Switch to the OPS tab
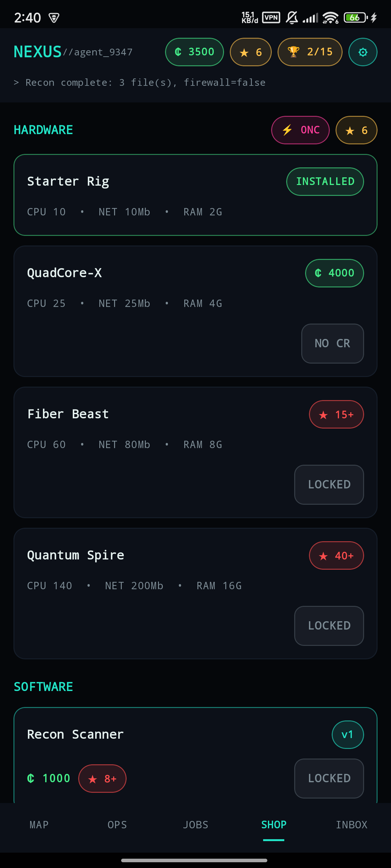Image resolution: width=391 pixels, height=868 pixels. (117, 824)
